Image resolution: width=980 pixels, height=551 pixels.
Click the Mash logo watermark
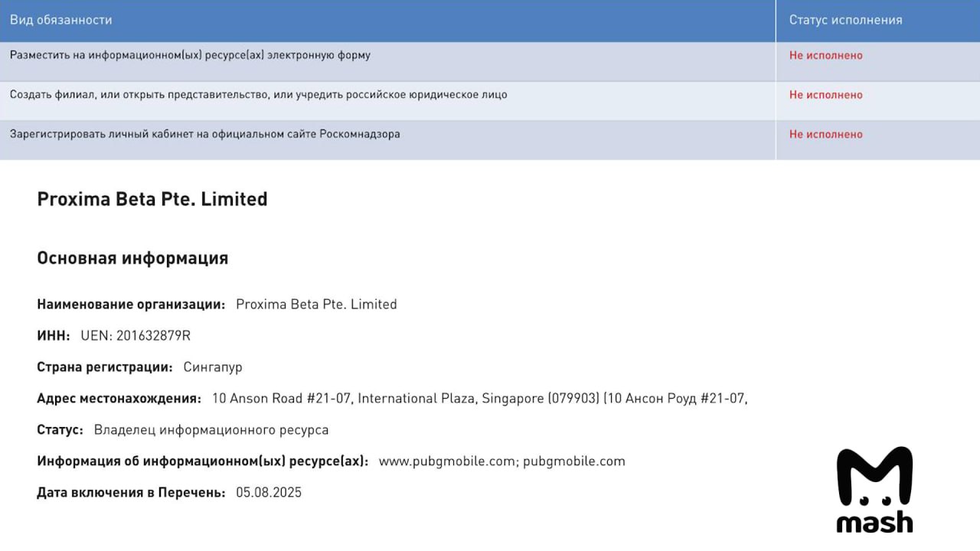[x=874, y=490]
